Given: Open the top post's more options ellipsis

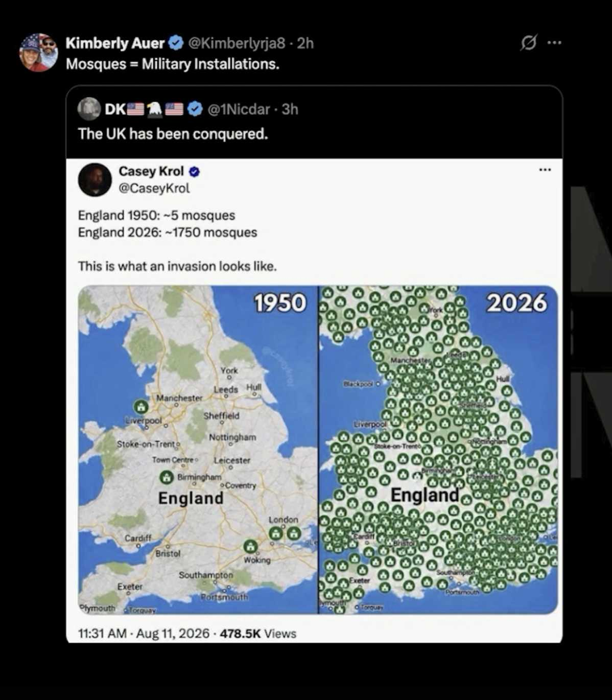Looking at the screenshot, I should (x=554, y=43).
